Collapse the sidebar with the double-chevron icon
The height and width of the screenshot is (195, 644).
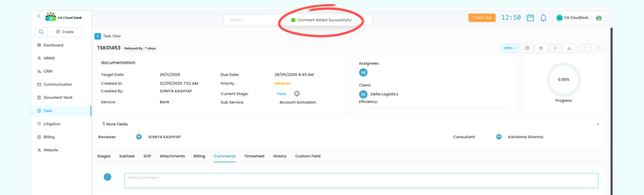38,16
